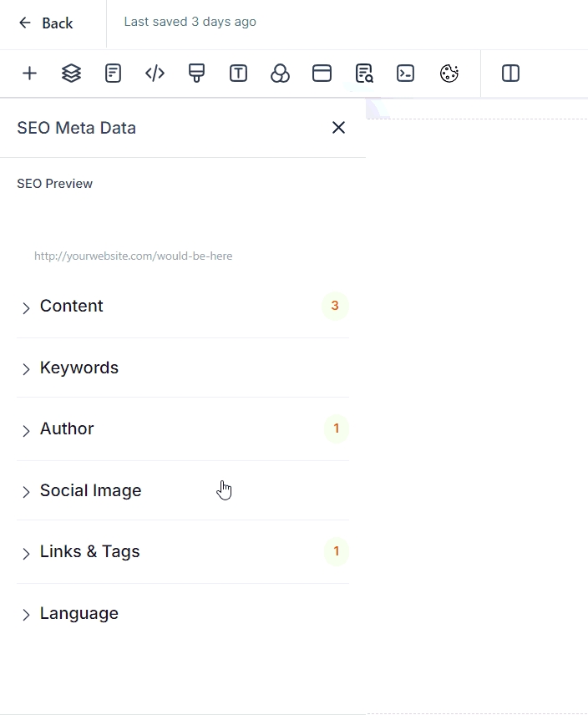
Task: Open the cookie settings icon
Action: (449, 74)
